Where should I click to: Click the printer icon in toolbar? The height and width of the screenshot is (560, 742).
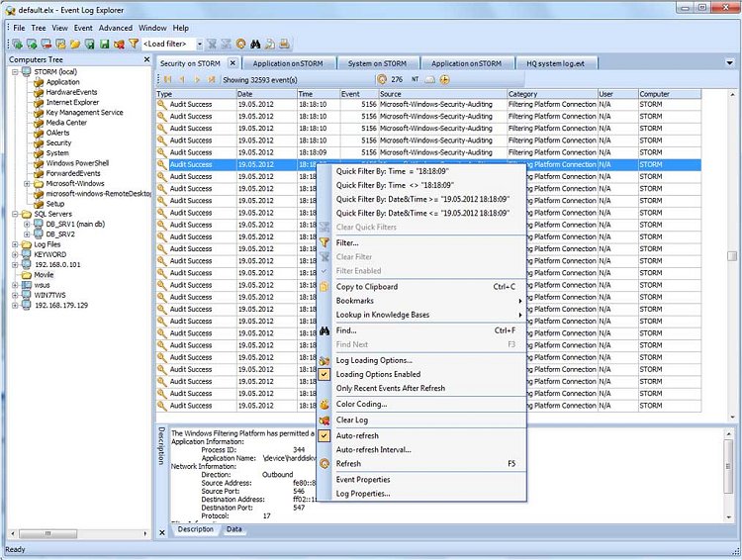[284, 45]
